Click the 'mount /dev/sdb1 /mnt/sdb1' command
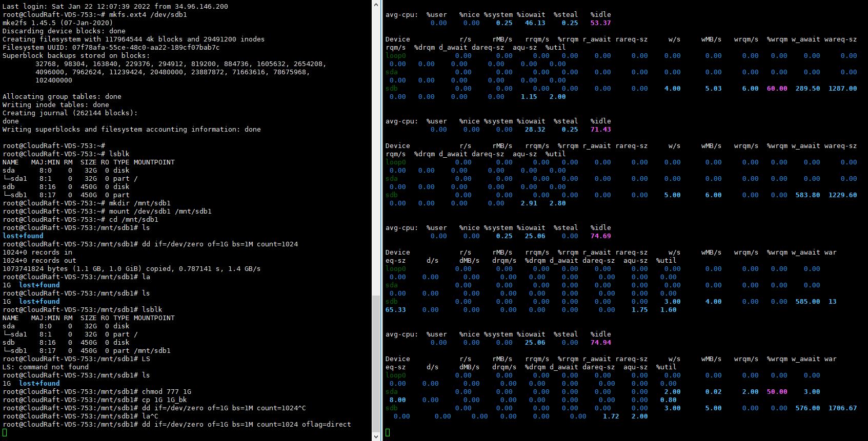Viewport: 868px width, 441px height. [160, 212]
